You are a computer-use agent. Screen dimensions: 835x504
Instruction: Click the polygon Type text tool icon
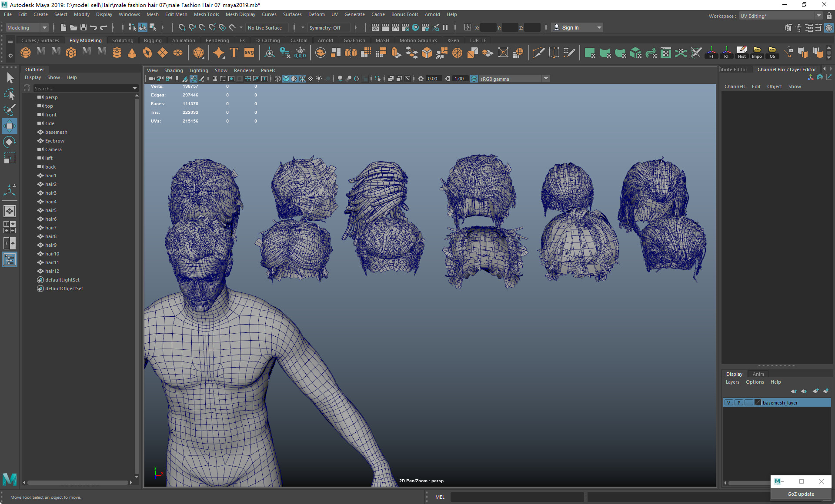(234, 53)
